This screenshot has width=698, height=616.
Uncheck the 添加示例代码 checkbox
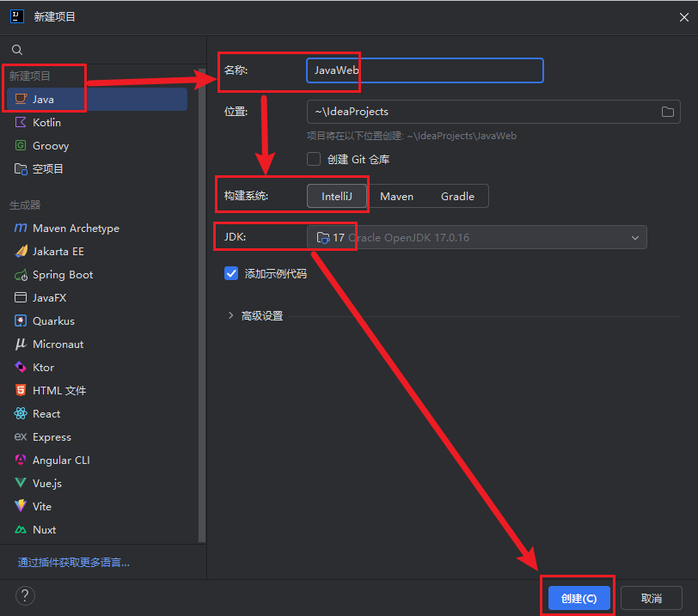pos(231,273)
